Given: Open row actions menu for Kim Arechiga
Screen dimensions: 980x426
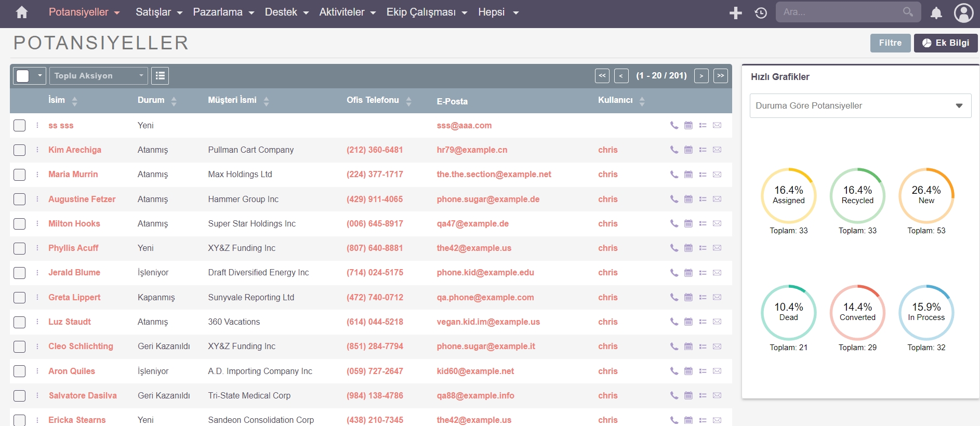Looking at the screenshot, I should pyautogui.click(x=37, y=150).
